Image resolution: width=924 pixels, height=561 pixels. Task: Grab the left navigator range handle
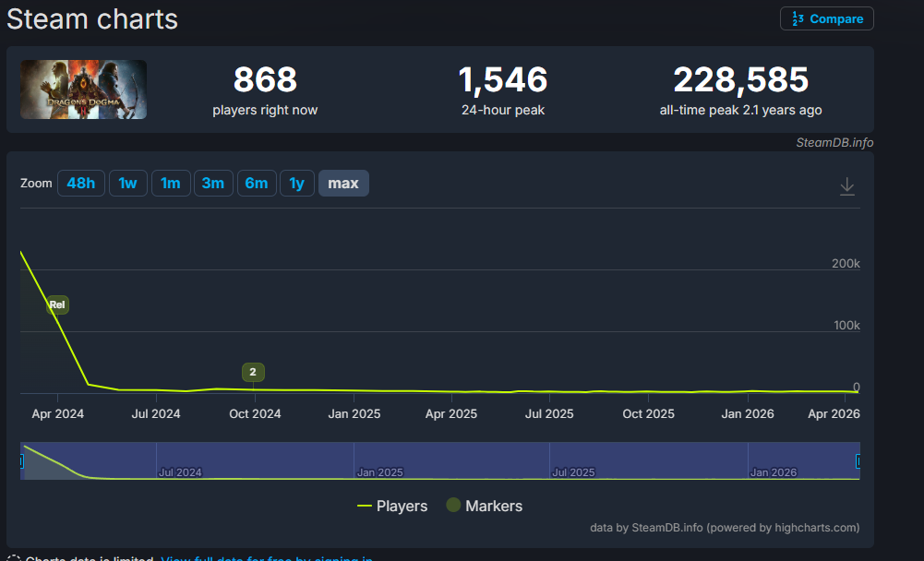pos(22,460)
